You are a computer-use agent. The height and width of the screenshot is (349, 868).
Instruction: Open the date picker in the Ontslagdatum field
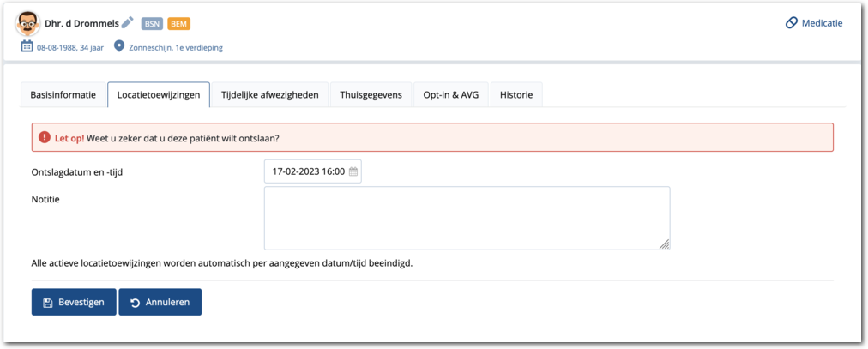click(353, 171)
